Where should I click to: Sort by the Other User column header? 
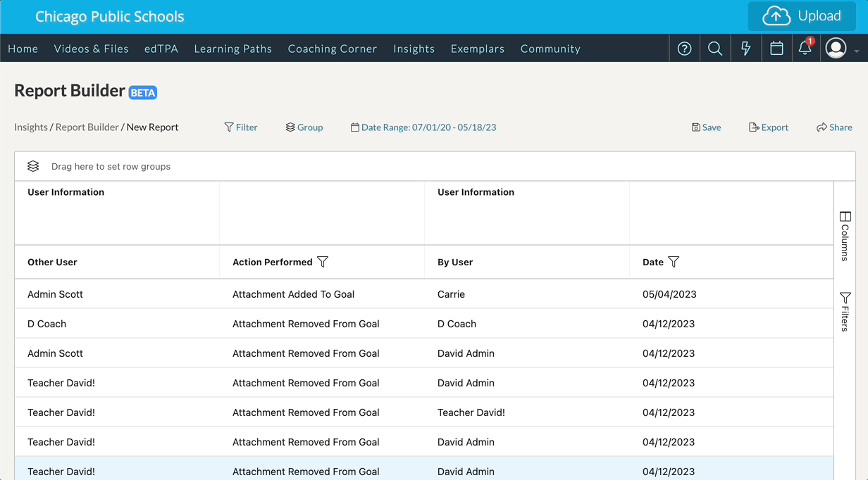[x=52, y=262]
